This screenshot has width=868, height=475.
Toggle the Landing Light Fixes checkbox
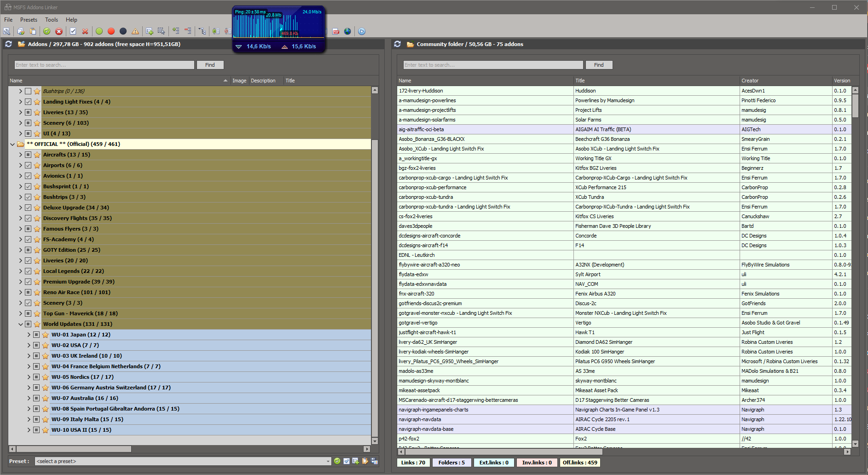point(28,102)
